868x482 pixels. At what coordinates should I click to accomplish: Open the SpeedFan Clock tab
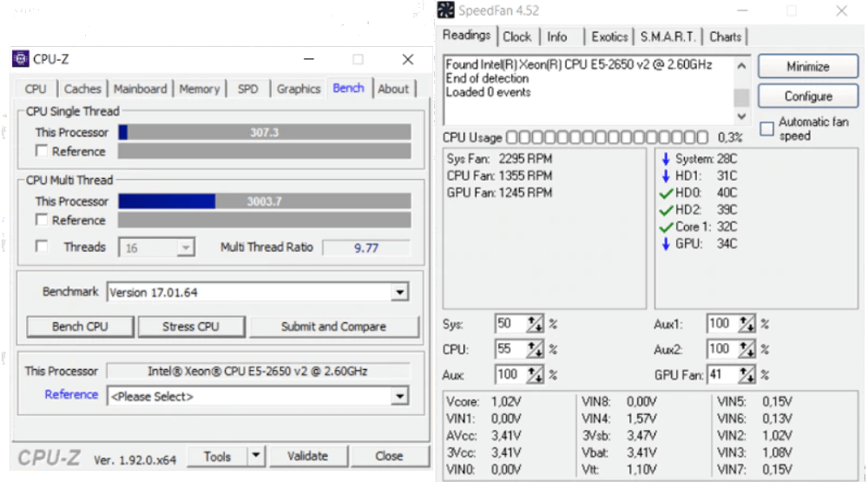click(517, 36)
